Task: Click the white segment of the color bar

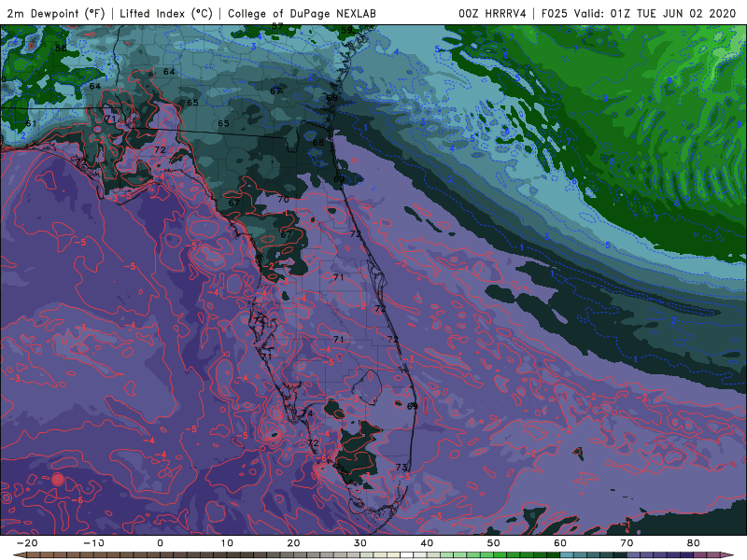Action: pyautogui.click(x=407, y=555)
